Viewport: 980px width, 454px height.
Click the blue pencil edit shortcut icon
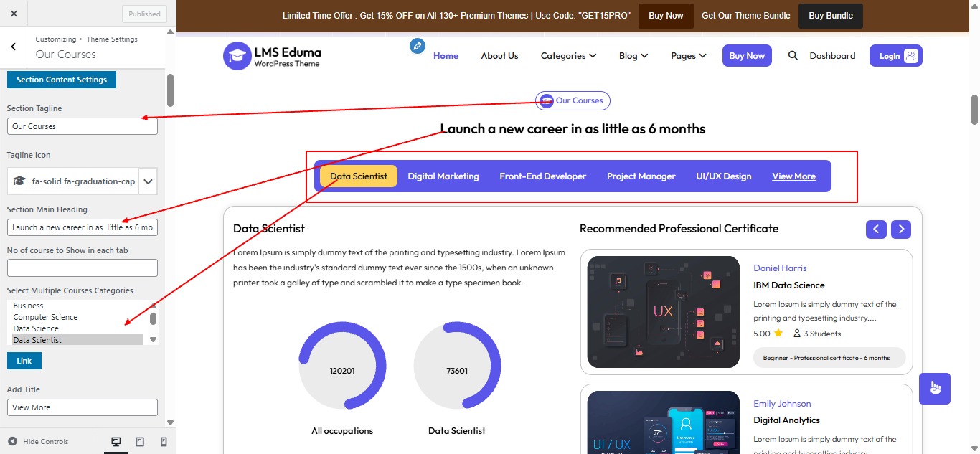point(417,46)
